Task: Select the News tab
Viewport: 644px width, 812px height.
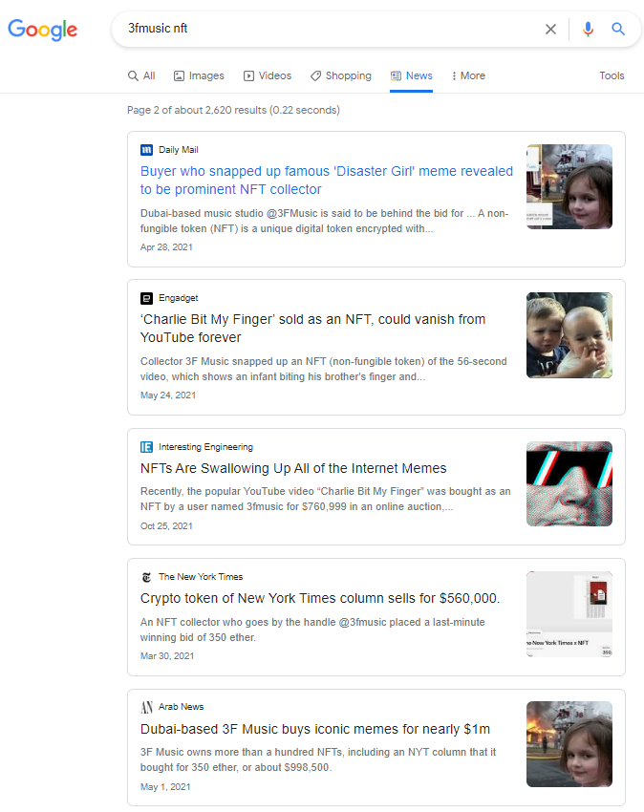Action: pos(412,75)
